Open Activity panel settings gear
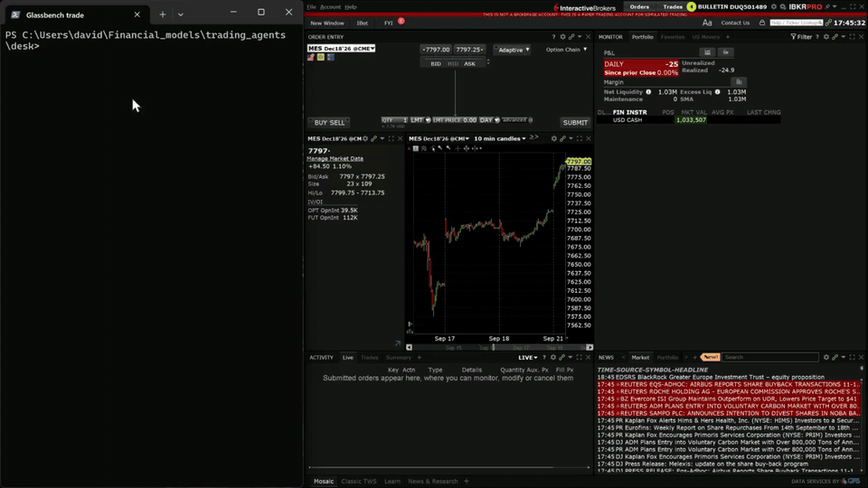The height and width of the screenshot is (488, 868). pyautogui.click(x=553, y=358)
